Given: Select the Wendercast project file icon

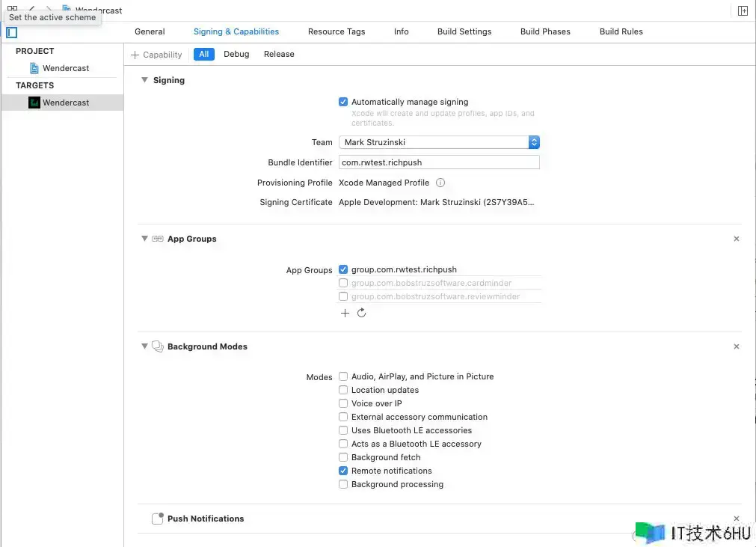Looking at the screenshot, I should pyautogui.click(x=34, y=68).
